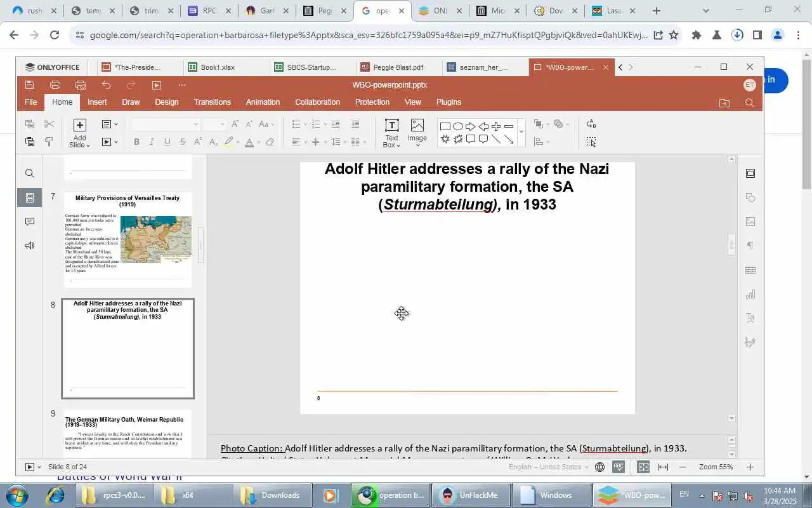Open the text language selector in status bar

click(x=549, y=467)
